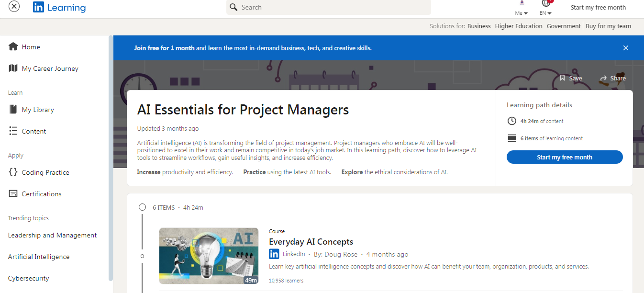Expand the Me profile dropdown
Viewport: 644px width, 293px height.
521,13
